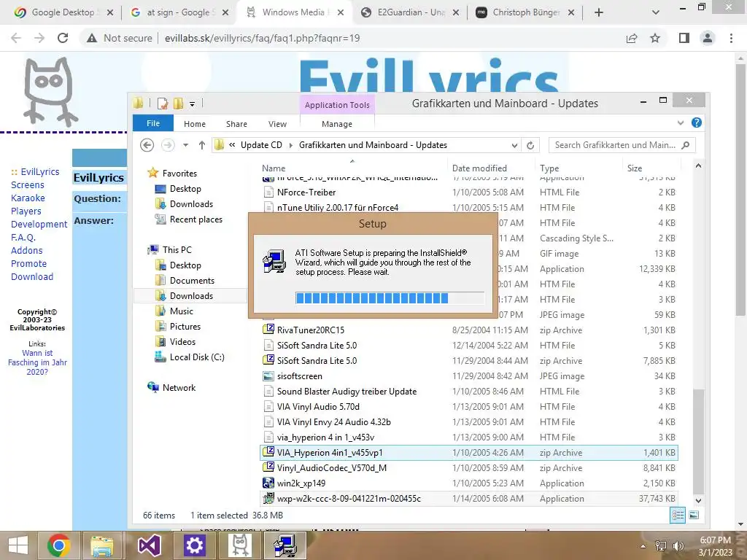Click the breadcrumb chevron before Update CD
The height and width of the screenshot is (560, 747).
pyautogui.click(x=232, y=145)
